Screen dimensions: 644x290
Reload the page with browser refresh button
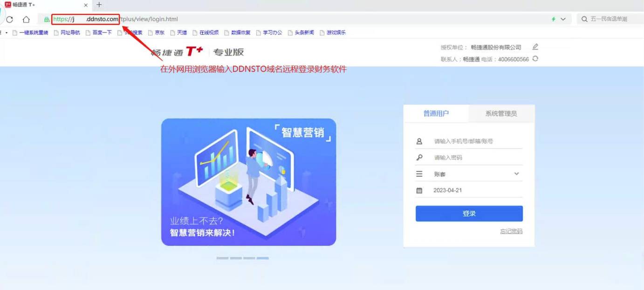[9, 19]
